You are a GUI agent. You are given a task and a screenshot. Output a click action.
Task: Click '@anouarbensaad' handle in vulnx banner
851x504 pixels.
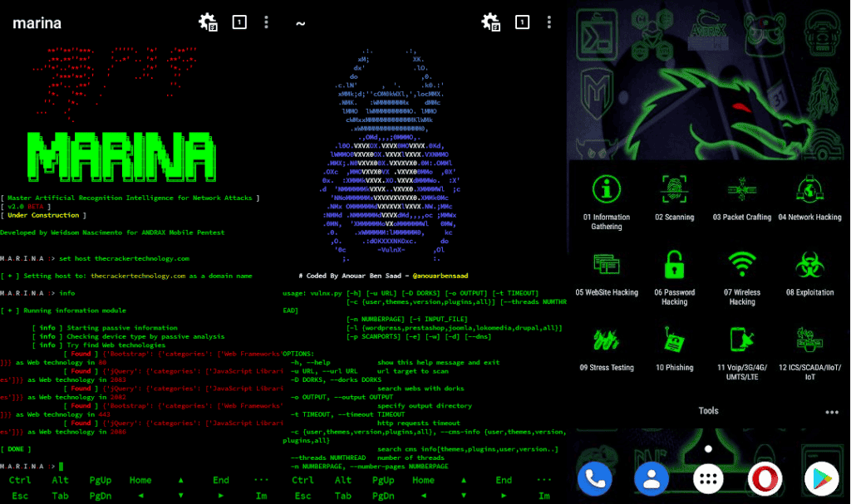[x=440, y=276]
